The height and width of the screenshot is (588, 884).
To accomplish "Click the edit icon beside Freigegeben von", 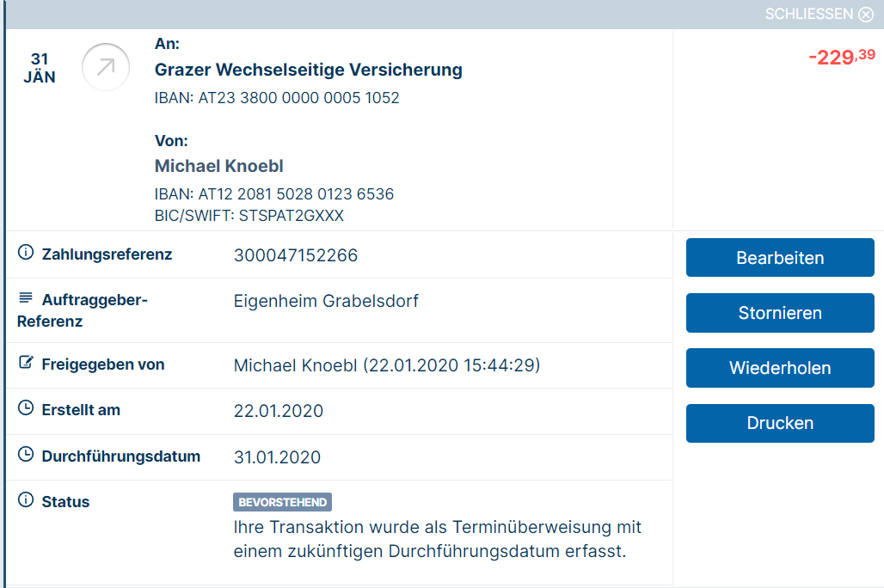I will (26, 362).
